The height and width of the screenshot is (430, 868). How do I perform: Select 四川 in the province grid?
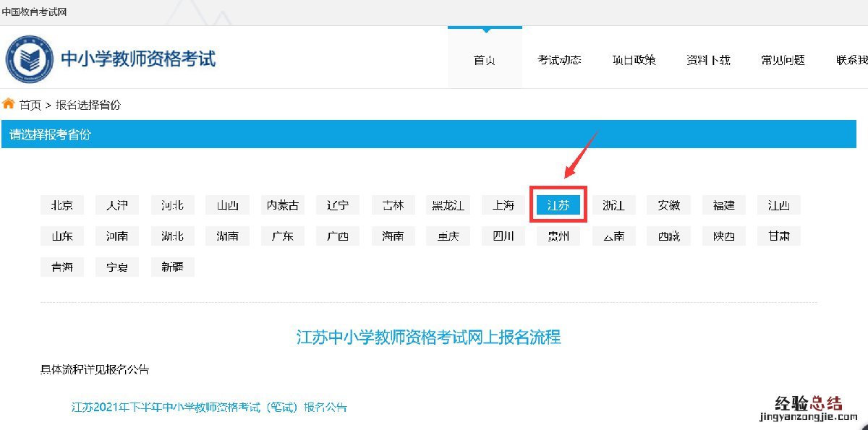tap(503, 236)
